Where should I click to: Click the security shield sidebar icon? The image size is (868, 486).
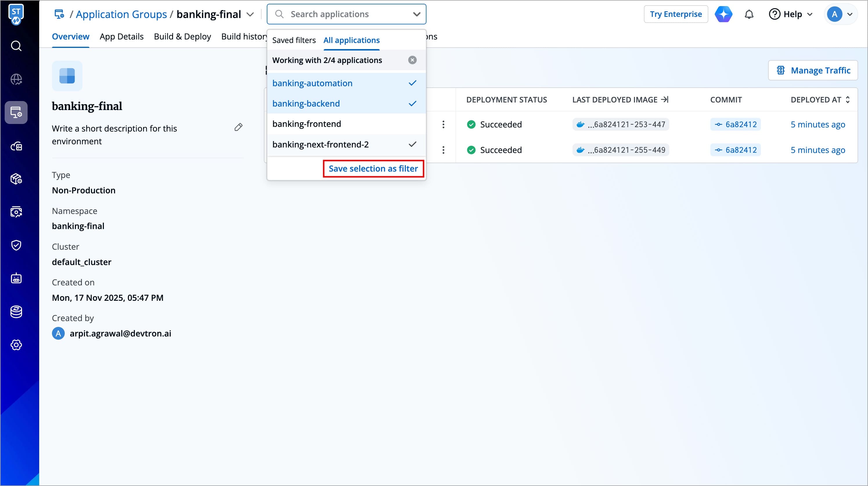tap(16, 245)
